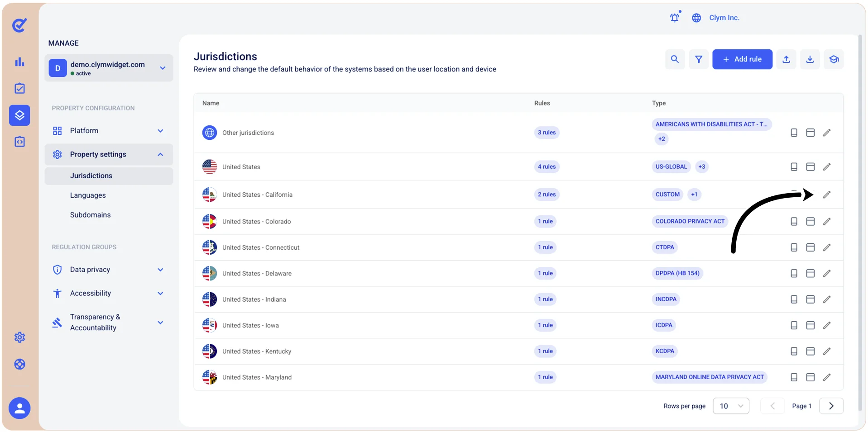The image size is (868, 432).
Task: Open mobile preview for Kentucky row
Action: click(x=794, y=351)
